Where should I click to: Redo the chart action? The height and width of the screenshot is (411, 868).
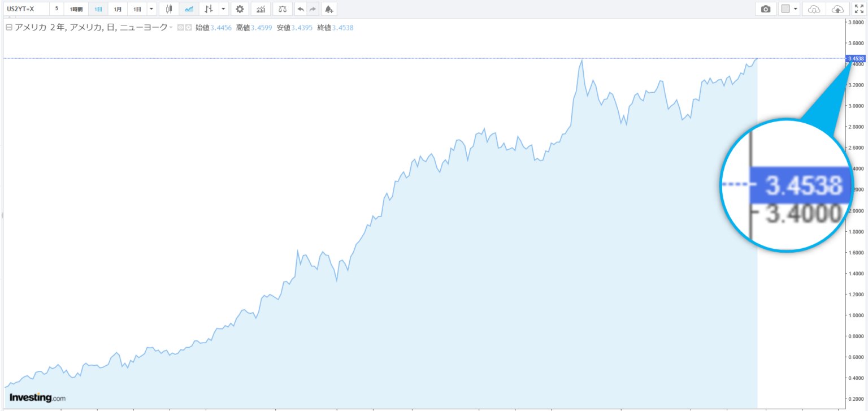pyautogui.click(x=313, y=9)
